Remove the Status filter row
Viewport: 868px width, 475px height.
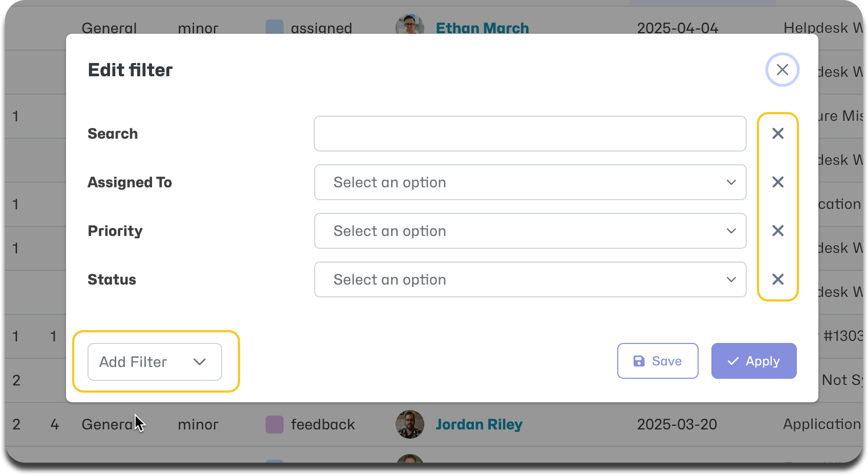[778, 279]
